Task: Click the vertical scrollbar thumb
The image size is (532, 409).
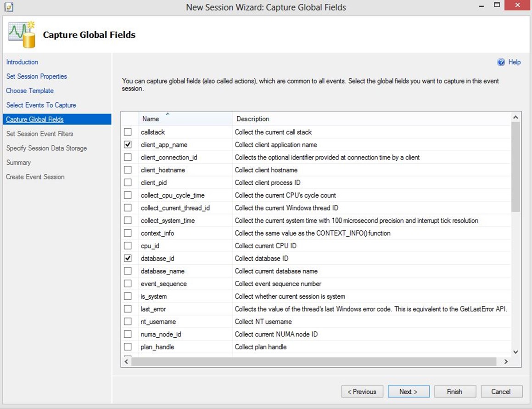Action: [516, 167]
